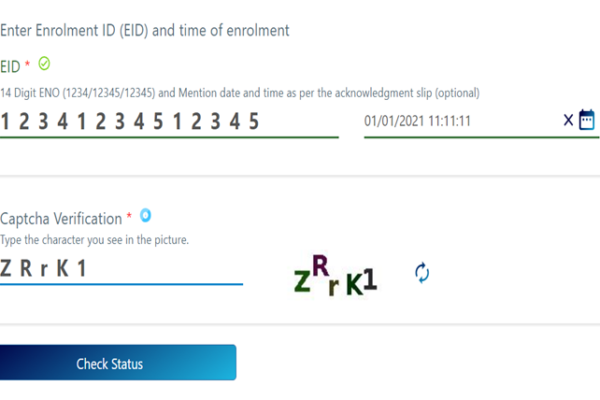600x400 pixels.
Task: Click the '14 Digit ENO' helper text
Action: 240,93
